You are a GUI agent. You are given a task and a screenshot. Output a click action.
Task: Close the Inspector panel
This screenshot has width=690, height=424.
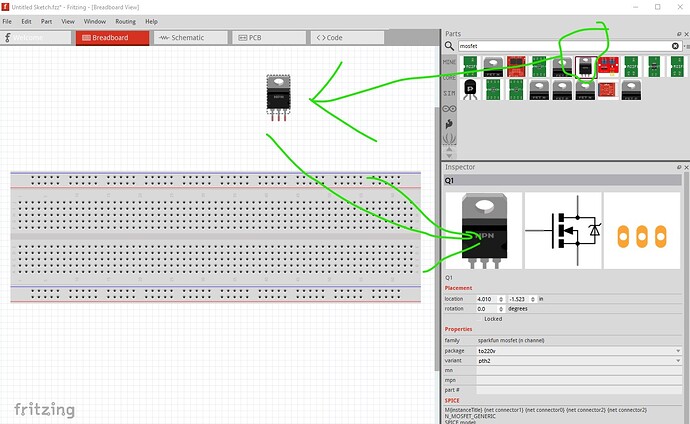[x=686, y=167]
